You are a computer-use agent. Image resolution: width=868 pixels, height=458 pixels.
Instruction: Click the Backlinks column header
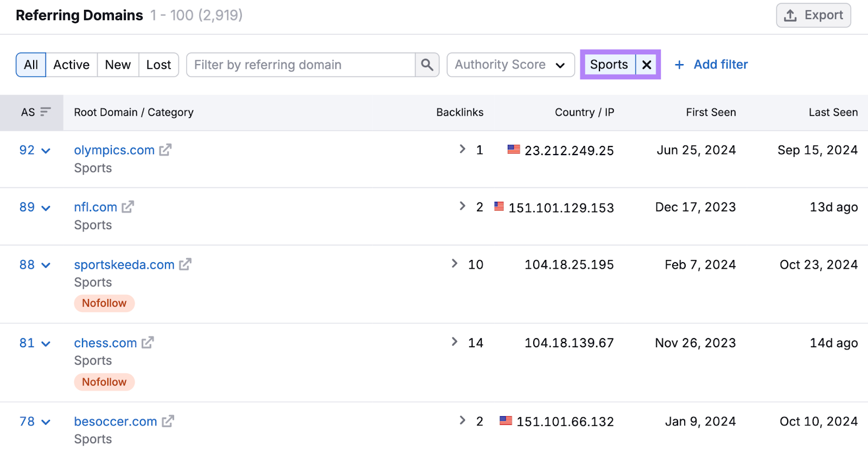(x=459, y=112)
